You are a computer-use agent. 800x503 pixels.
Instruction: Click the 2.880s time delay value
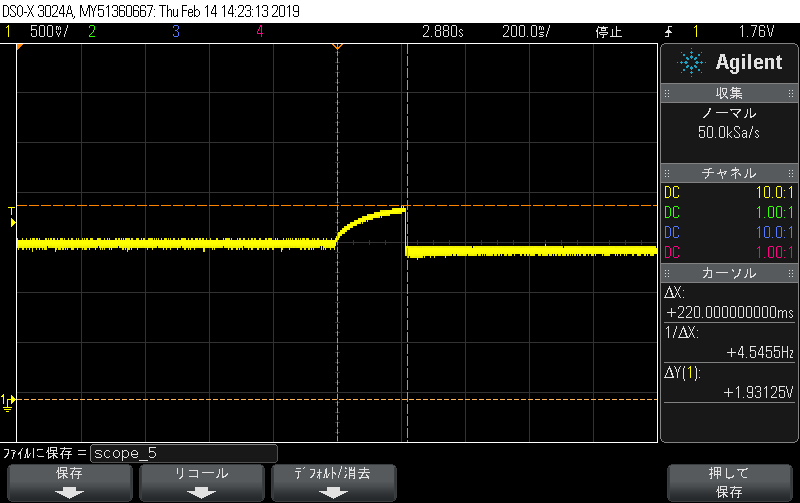pyautogui.click(x=442, y=32)
